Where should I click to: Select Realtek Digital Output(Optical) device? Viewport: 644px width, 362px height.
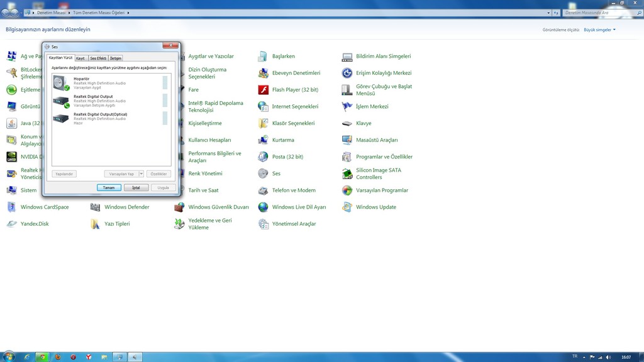coord(111,119)
